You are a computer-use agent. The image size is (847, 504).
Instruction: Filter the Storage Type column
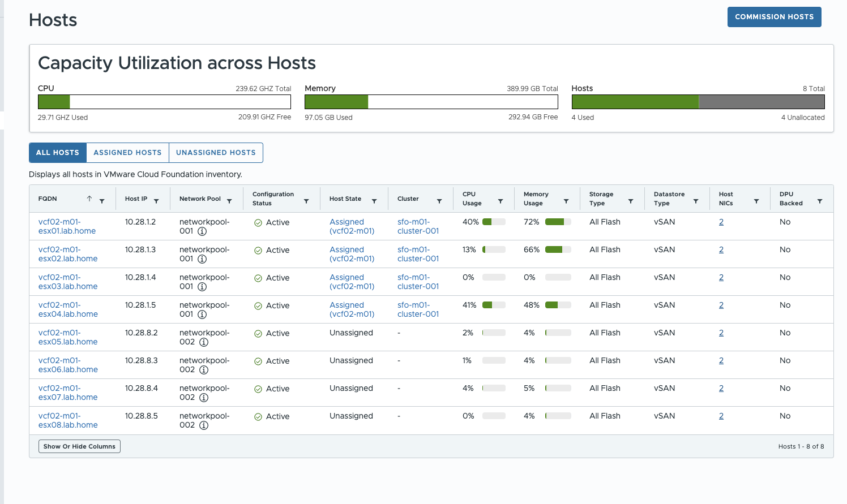click(x=629, y=200)
